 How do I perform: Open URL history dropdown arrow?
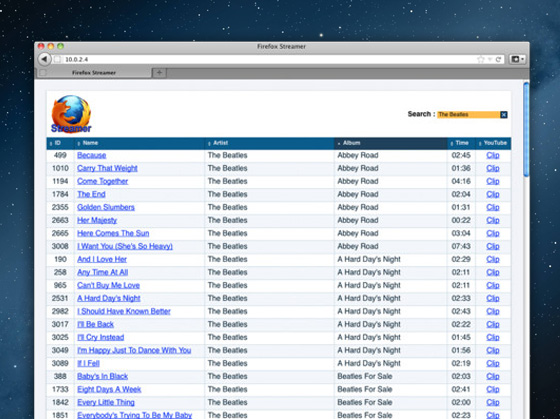point(490,59)
